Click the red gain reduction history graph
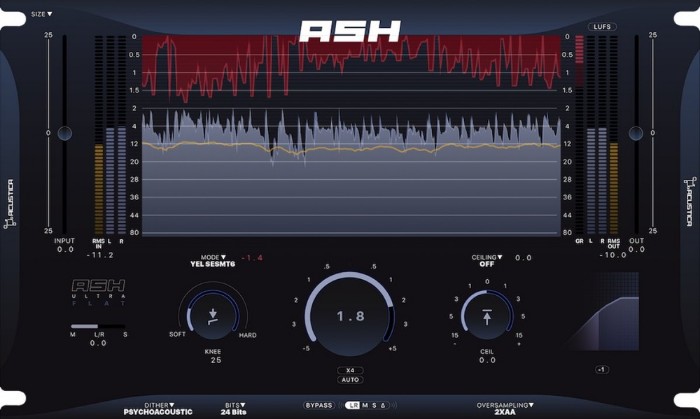Screen dimensions: 700x419 tap(350, 68)
